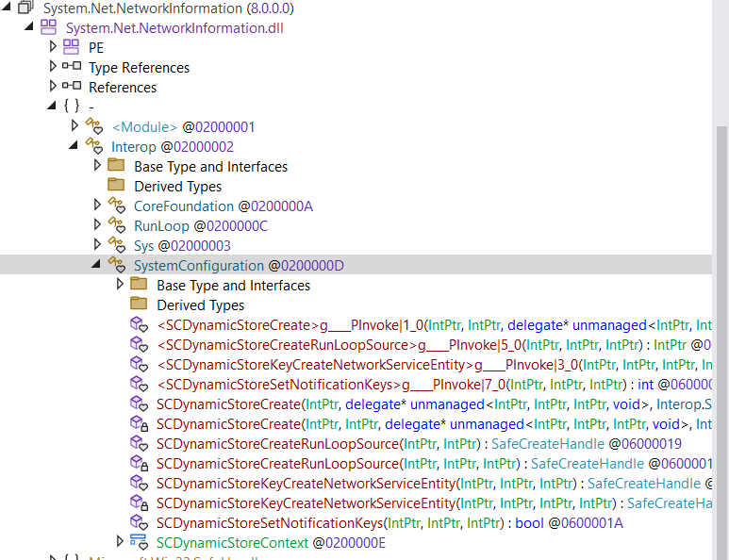Click the System.Net.NetworkInformation assembly icon
The height and width of the screenshot is (560, 729).
click(25, 8)
